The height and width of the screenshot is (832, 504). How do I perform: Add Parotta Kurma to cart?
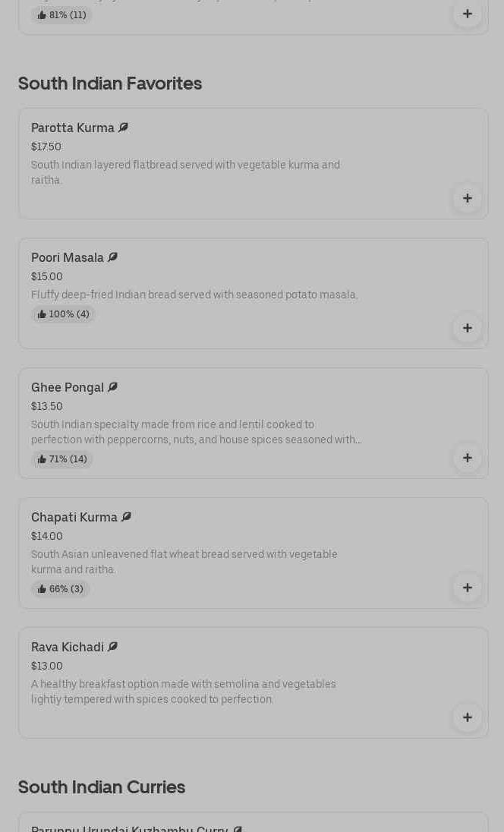tap(467, 198)
